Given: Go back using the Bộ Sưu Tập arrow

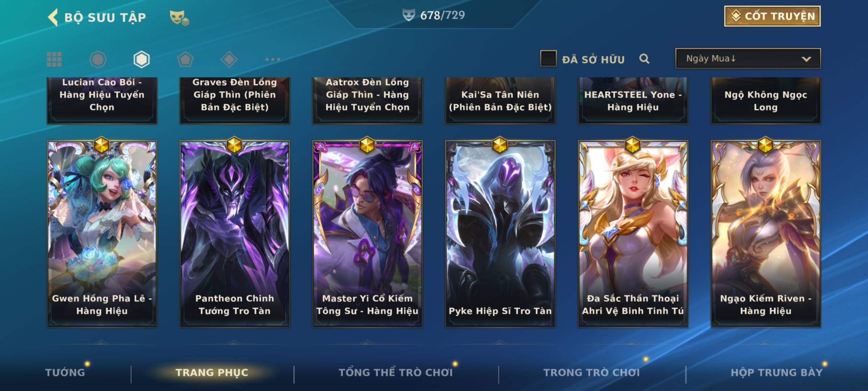Looking at the screenshot, I should (x=53, y=17).
